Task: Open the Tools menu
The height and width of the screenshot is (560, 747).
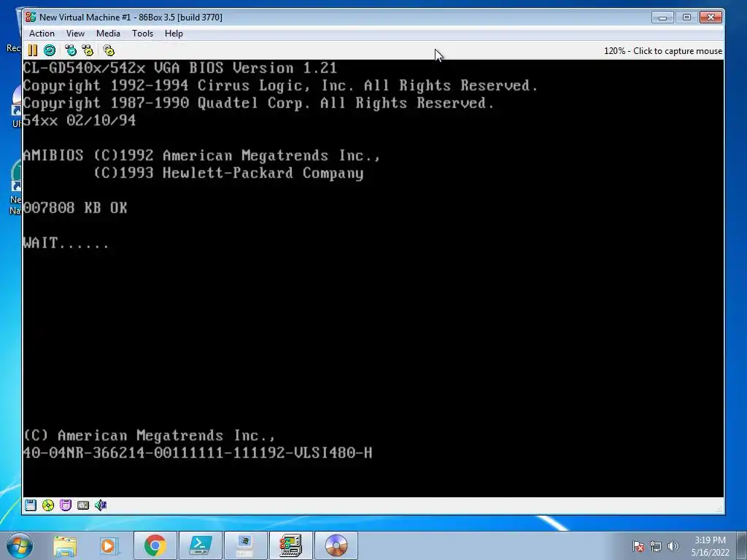Action: [x=142, y=34]
